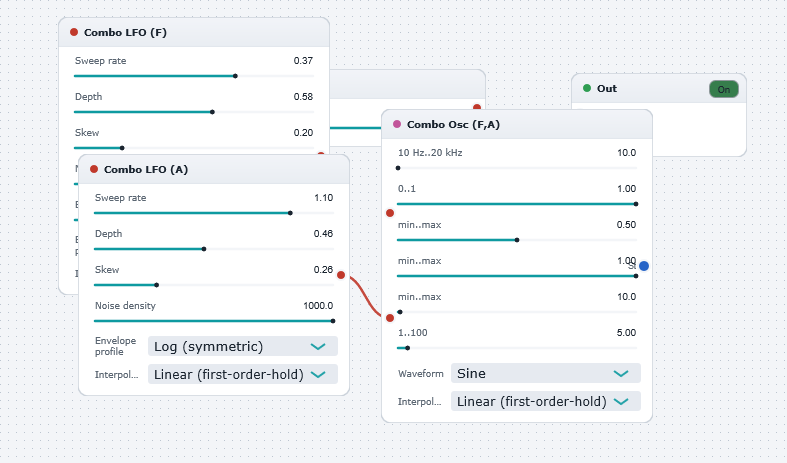Click the Depth slider in Combo LFO (F)

[x=194, y=112]
